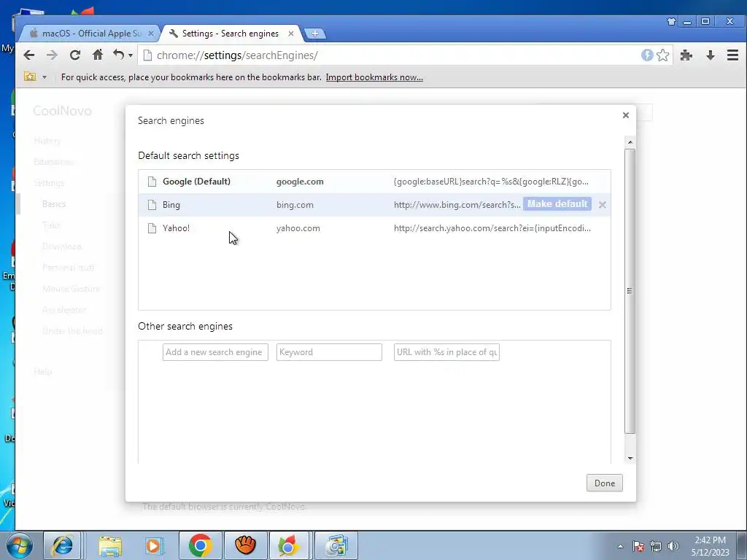Close the Settings - Search engines tab
Image resolution: width=747 pixels, height=560 pixels.
pos(290,34)
